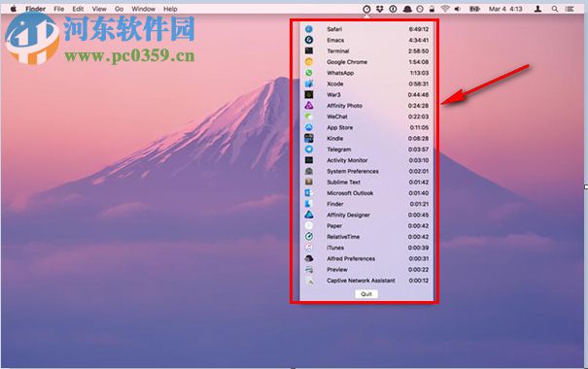588x369 pixels.
Task: Click Google Chrome time 1:54:08
Action: 419,62
